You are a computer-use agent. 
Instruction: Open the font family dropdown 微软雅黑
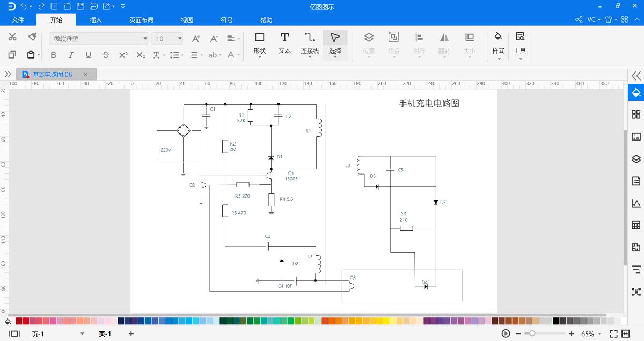[145, 38]
